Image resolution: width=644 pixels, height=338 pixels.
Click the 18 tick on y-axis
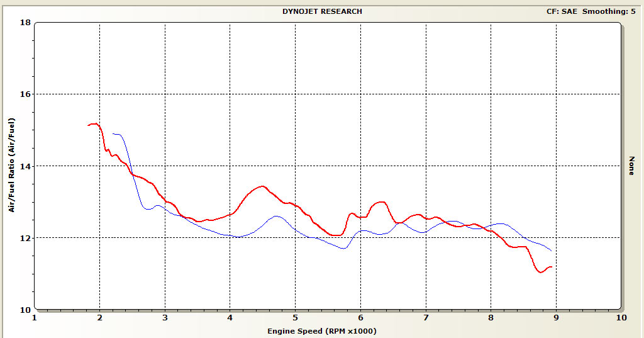click(x=26, y=23)
